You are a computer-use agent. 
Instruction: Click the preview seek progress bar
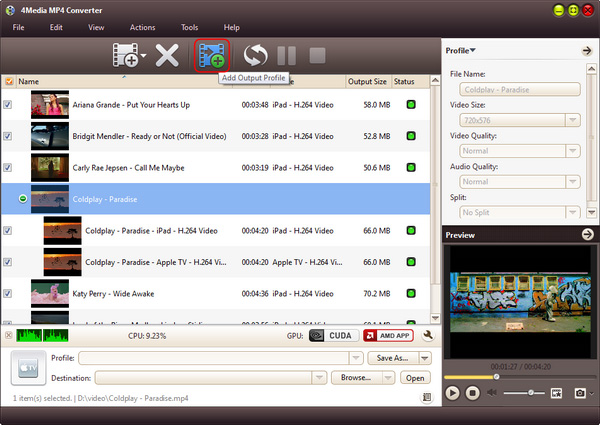[x=519, y=377]
